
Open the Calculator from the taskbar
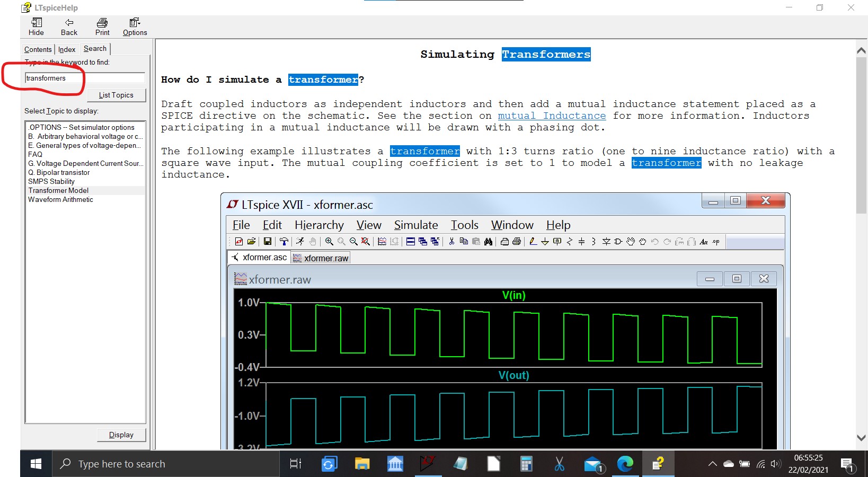tap(526, 464)
